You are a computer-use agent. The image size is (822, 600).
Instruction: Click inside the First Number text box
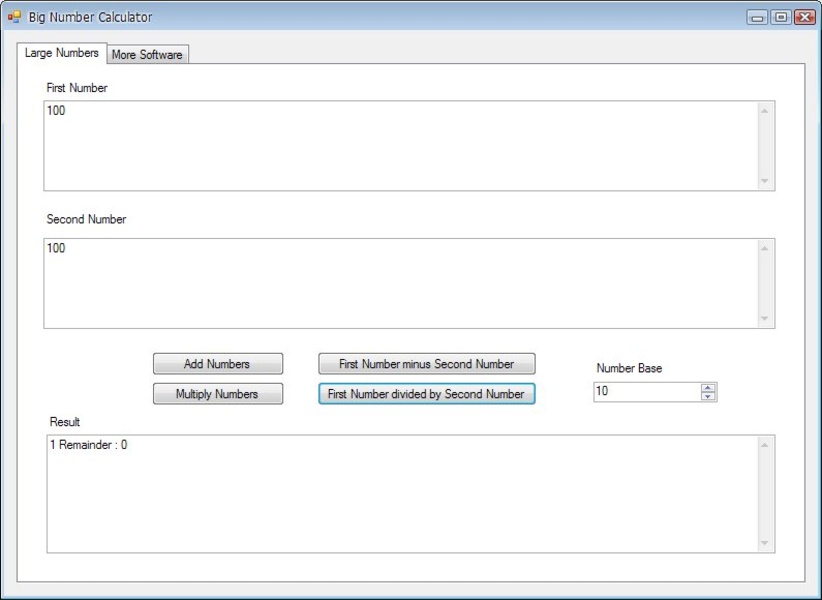(400, 146)
